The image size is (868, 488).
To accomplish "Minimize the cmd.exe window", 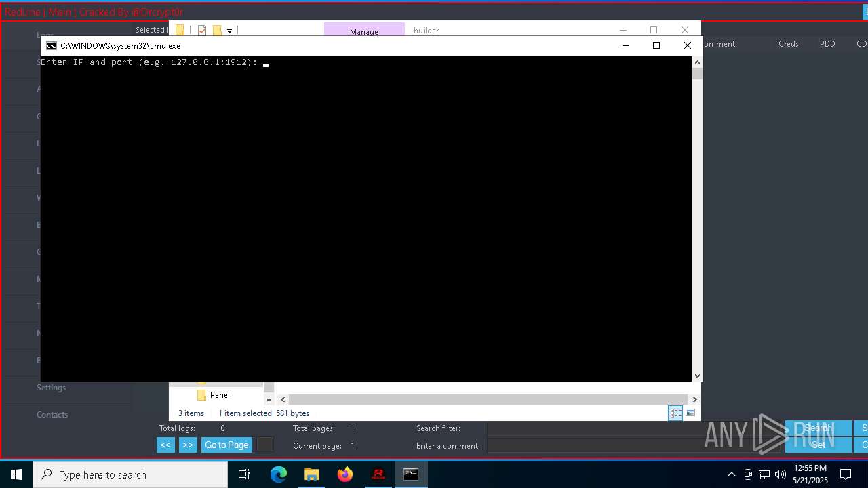I will click(x=625, y=45).
